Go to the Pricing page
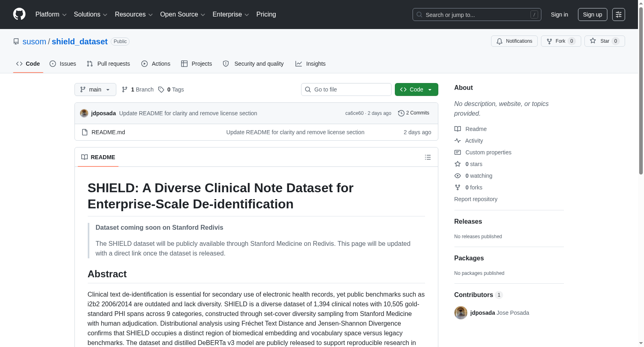644x347 pixels. click(266, 15)
